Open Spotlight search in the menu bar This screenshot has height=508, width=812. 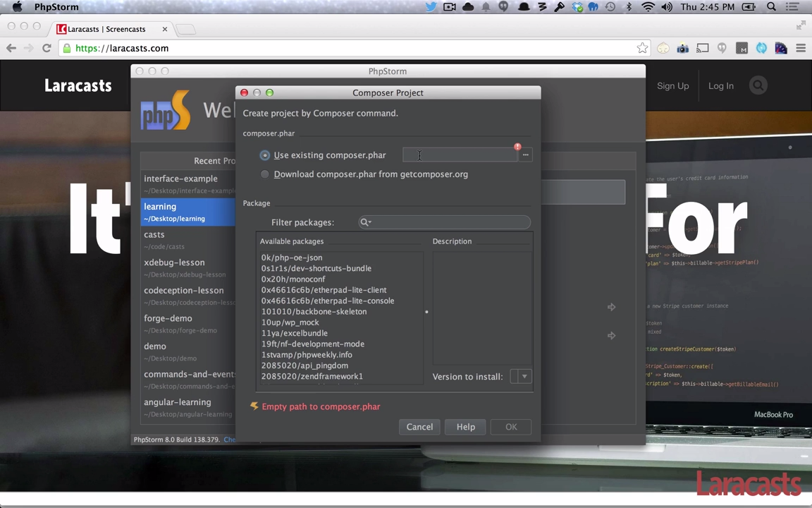[x=772, y=7]
